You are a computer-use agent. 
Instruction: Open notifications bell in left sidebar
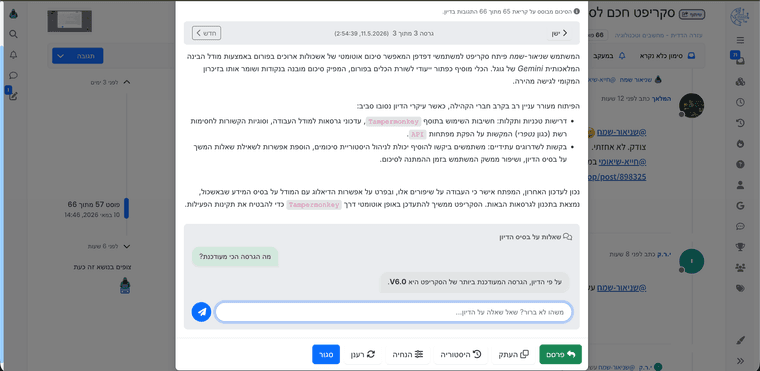14,55
